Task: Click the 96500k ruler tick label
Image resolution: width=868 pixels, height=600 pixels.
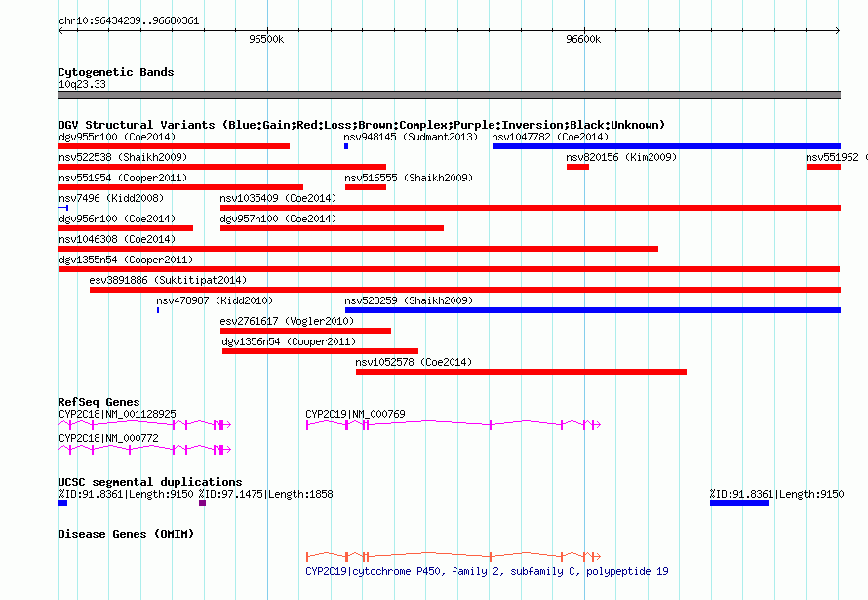Action: (x=266, y=39)
